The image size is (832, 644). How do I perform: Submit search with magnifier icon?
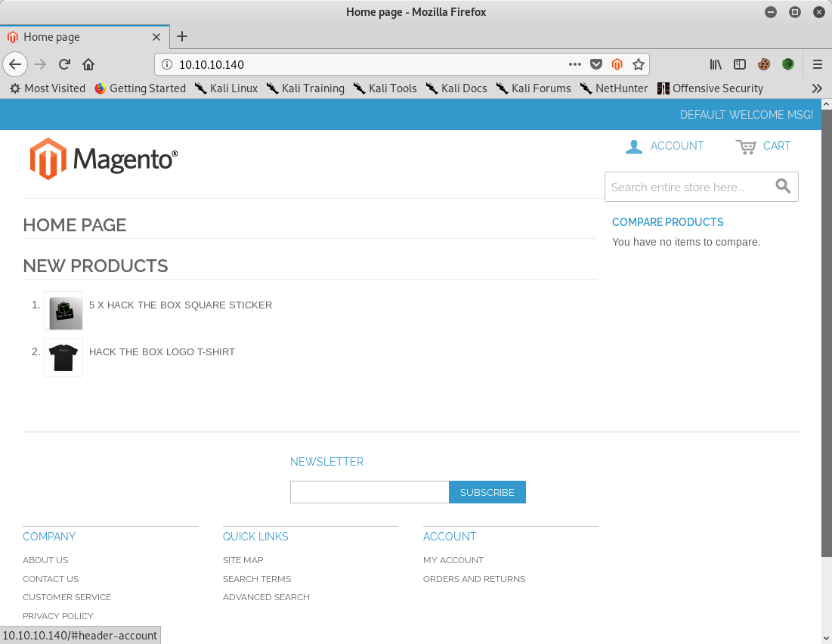(x=783, y=186)
